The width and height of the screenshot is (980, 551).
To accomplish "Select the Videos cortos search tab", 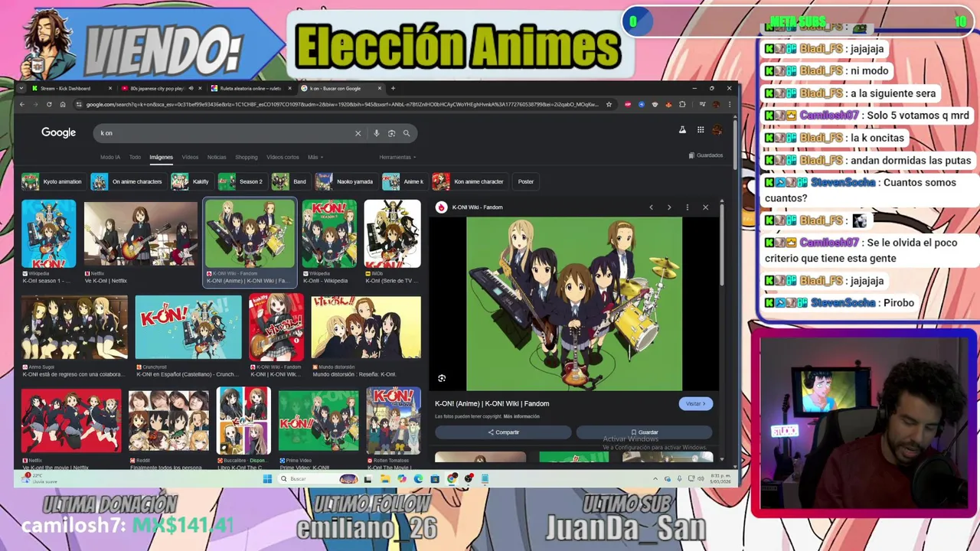I will point(283,157).
